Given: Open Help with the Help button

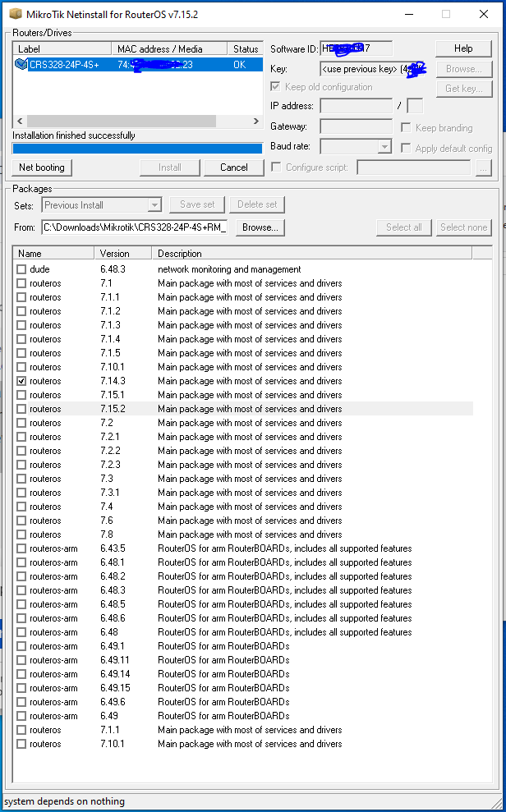Looking at the screenshot, I should click(463, 48).
